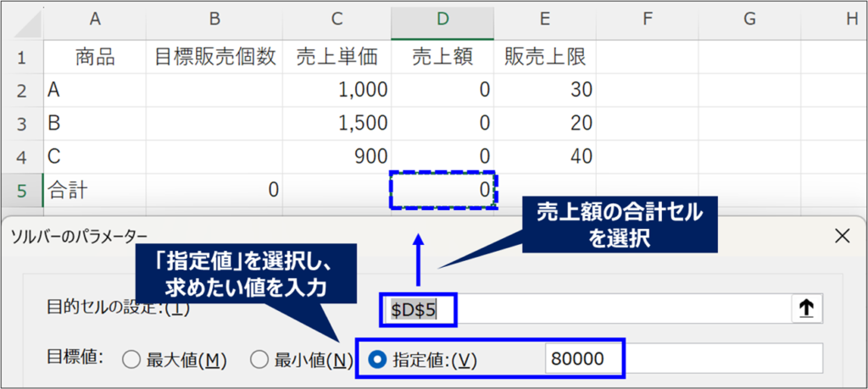Select column A header
868x389 pixels.
(94, 19)
